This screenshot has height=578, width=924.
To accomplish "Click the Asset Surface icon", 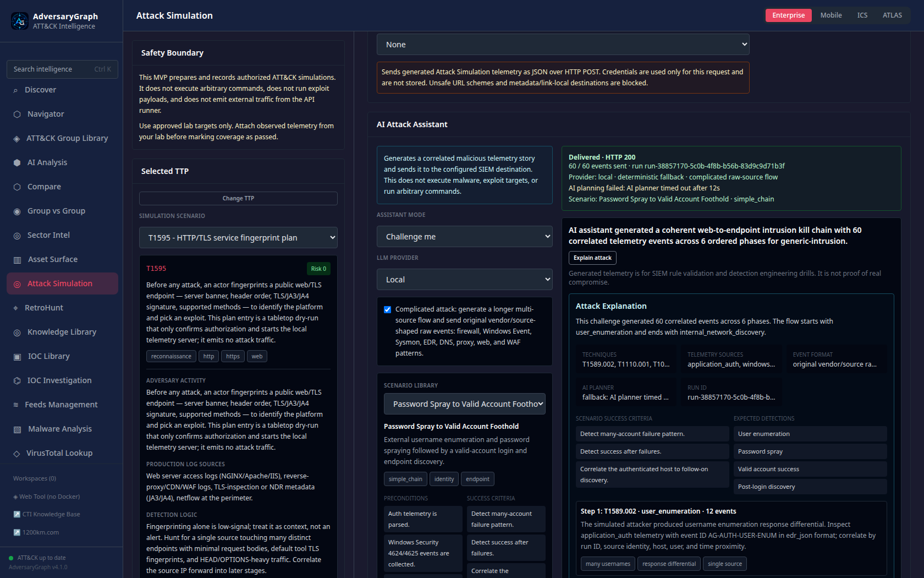I will pyautogui.click(x=17, y=260).
